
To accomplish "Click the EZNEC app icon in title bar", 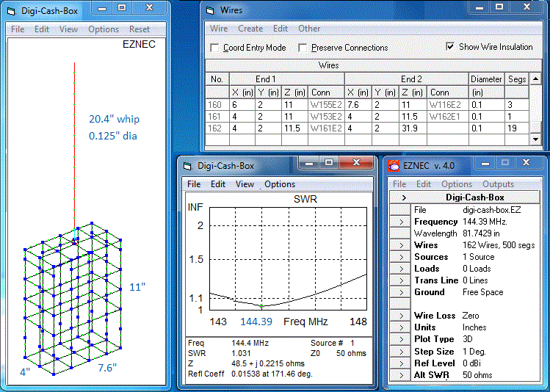I will pos(394,165).
